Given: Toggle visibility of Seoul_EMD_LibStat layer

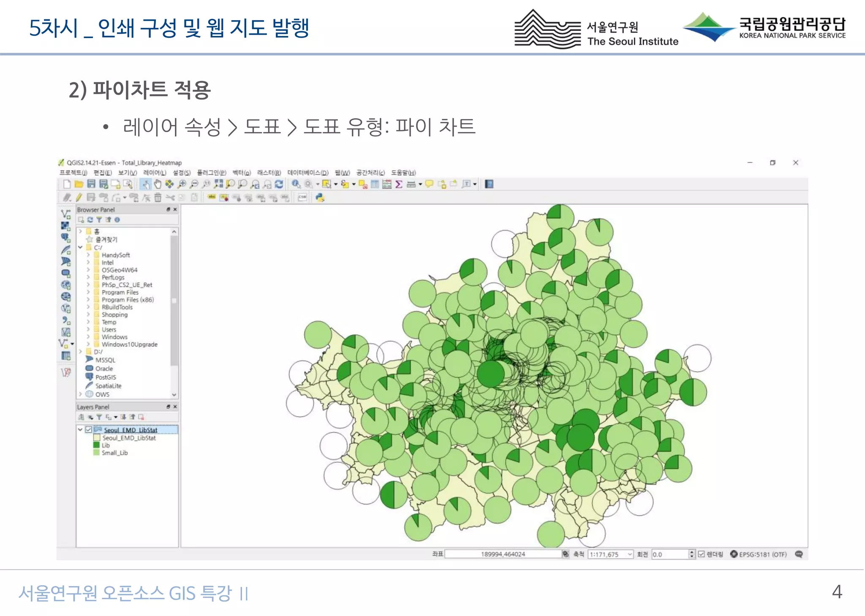Looking at the screenshot, I should point(89,430).
